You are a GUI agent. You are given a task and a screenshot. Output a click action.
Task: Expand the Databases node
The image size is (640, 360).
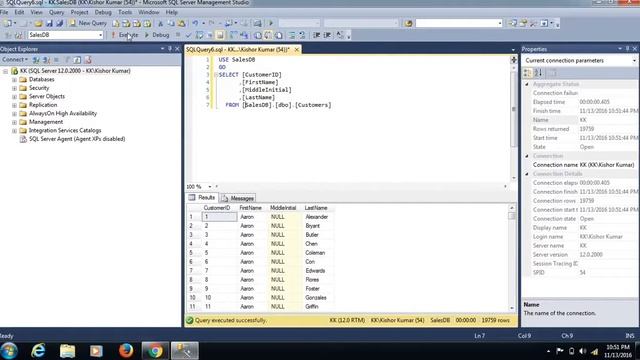tap(14, 80)
